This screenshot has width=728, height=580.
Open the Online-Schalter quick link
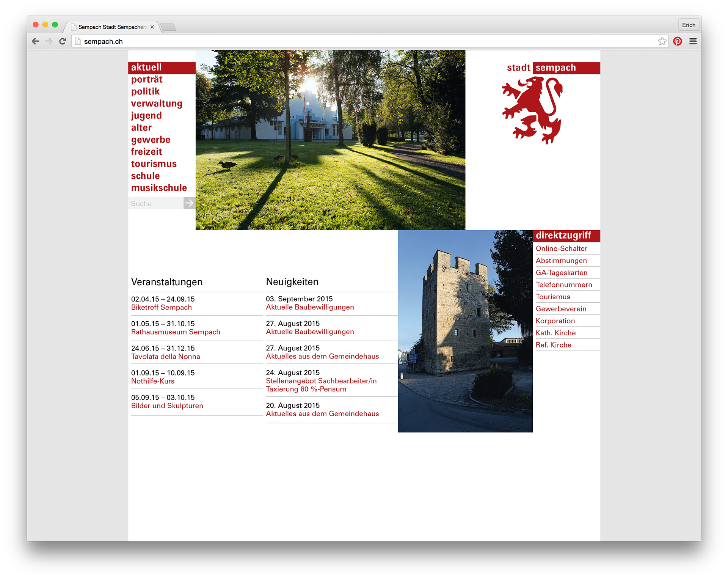(x=561, y=248)
